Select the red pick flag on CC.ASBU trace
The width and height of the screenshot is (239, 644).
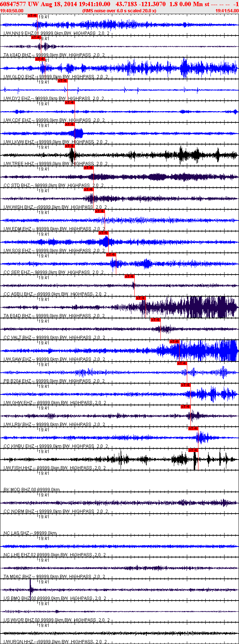coord(130,276)
